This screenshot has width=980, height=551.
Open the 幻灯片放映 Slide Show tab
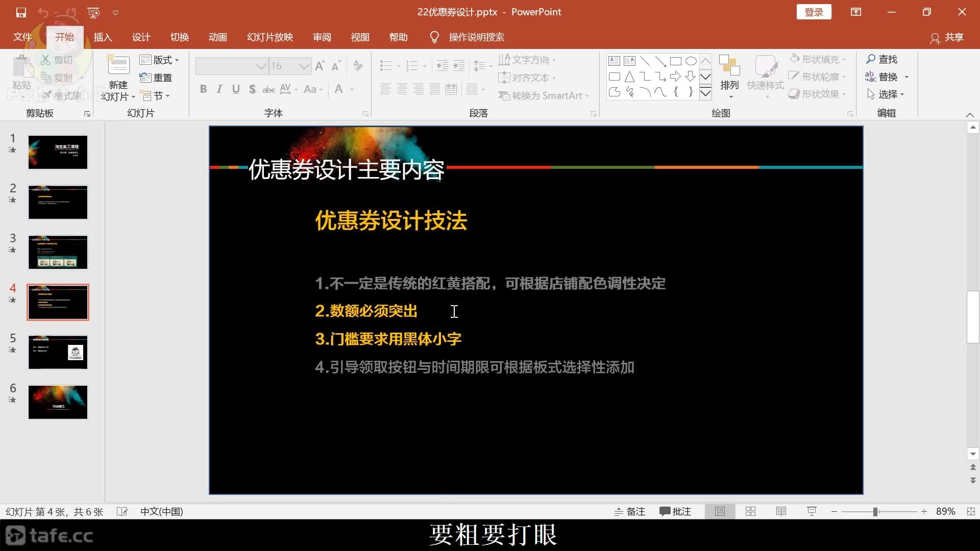tap(270, 37)
